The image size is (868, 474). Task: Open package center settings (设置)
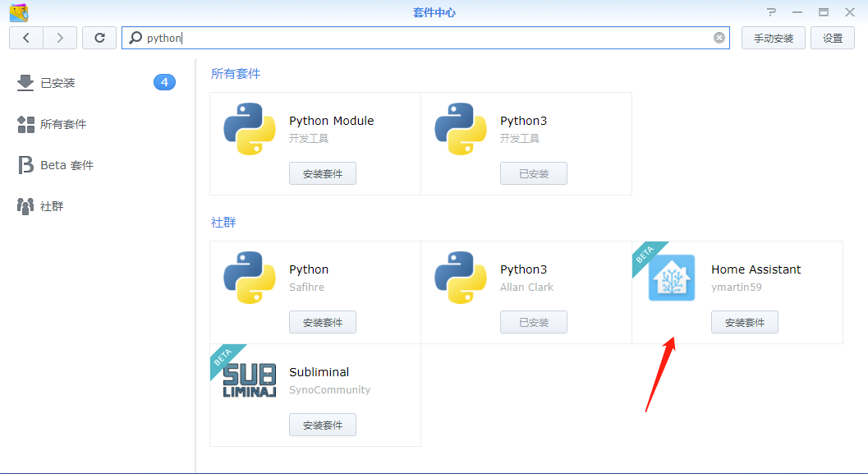(833, 39)
